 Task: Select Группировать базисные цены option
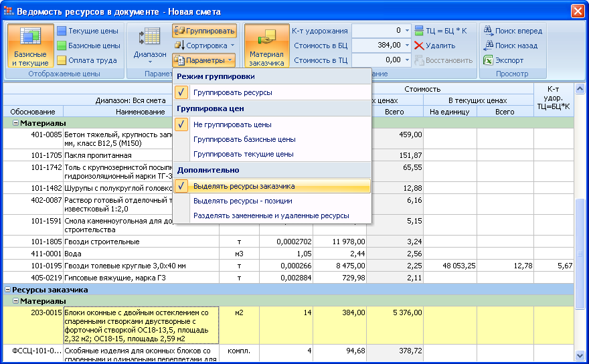[x=272, y=139]
